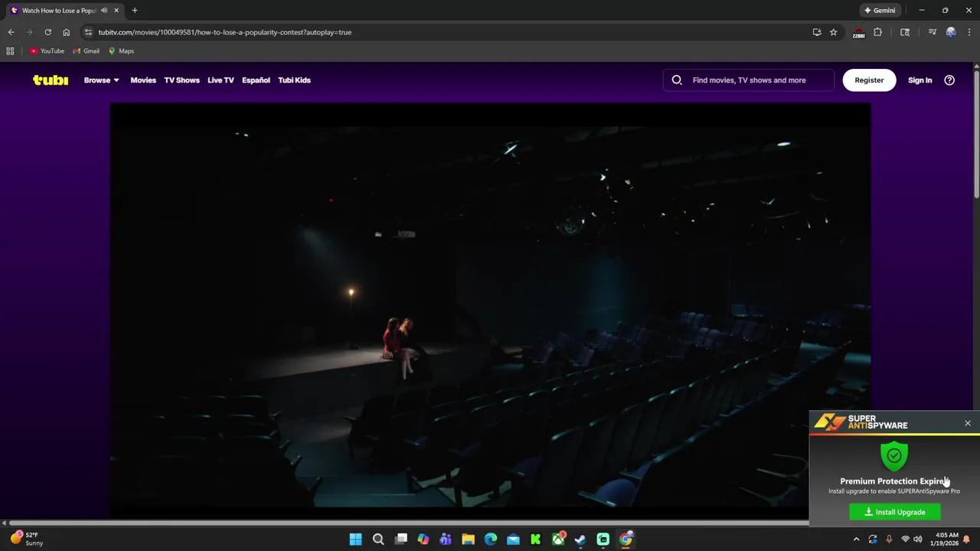Mute the tab using its audio icon
The height and width of the screenshot is (551, 980).
pyautogui.click(x=104, y=11)
